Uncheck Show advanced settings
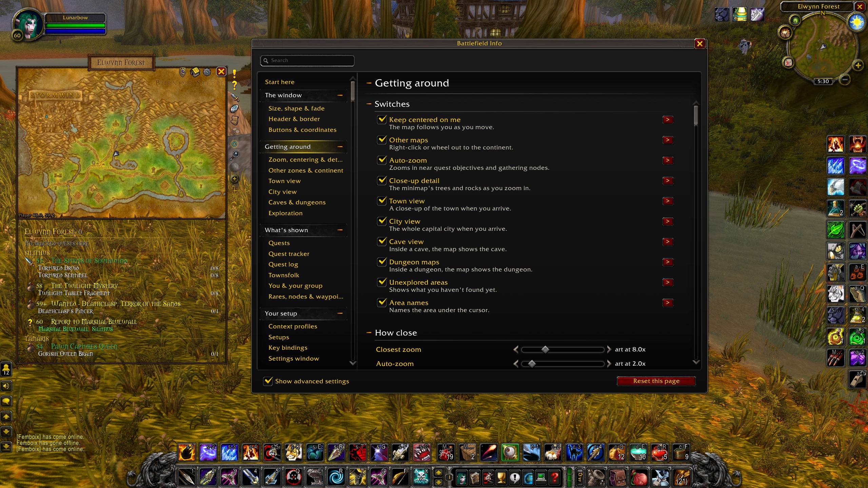The image size is (868, 488). pos(268,381)
